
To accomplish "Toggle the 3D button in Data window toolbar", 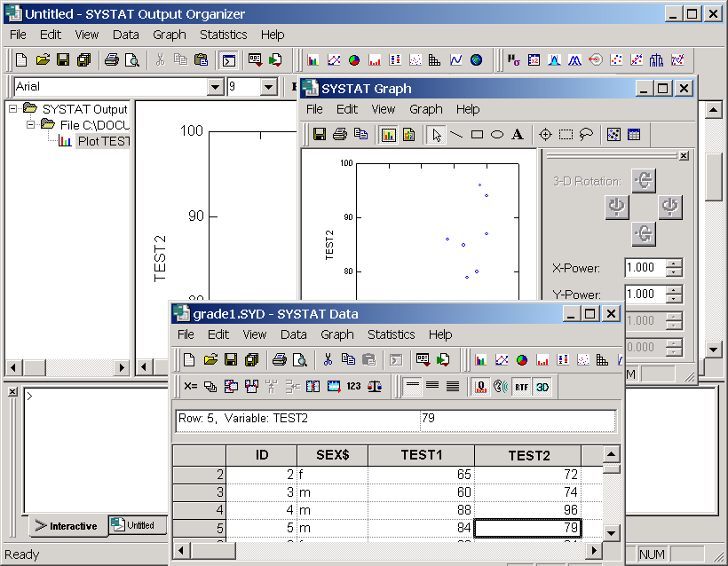I will tap(542, 387).
